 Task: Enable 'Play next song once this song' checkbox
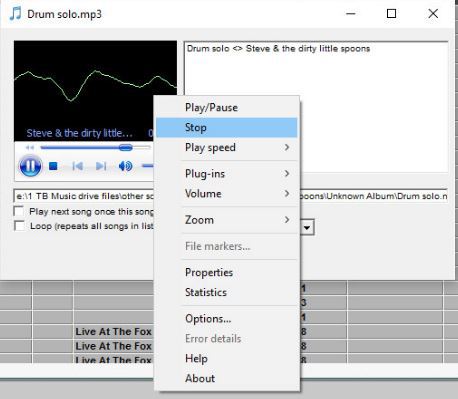tap(19, 211)
